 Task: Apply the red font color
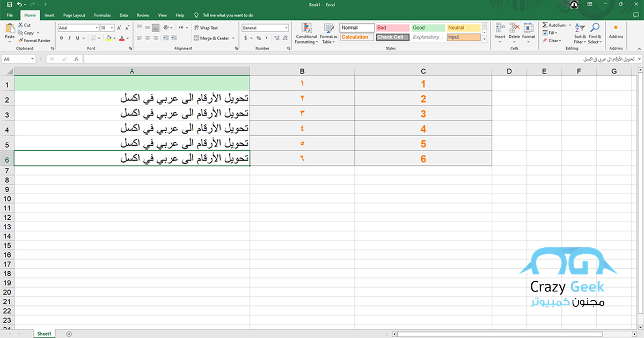[x=121, y=38]
